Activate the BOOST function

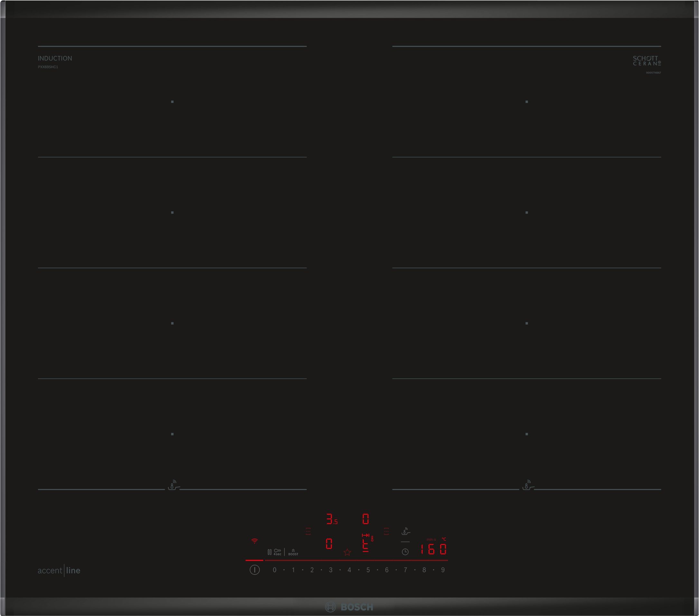293,552
